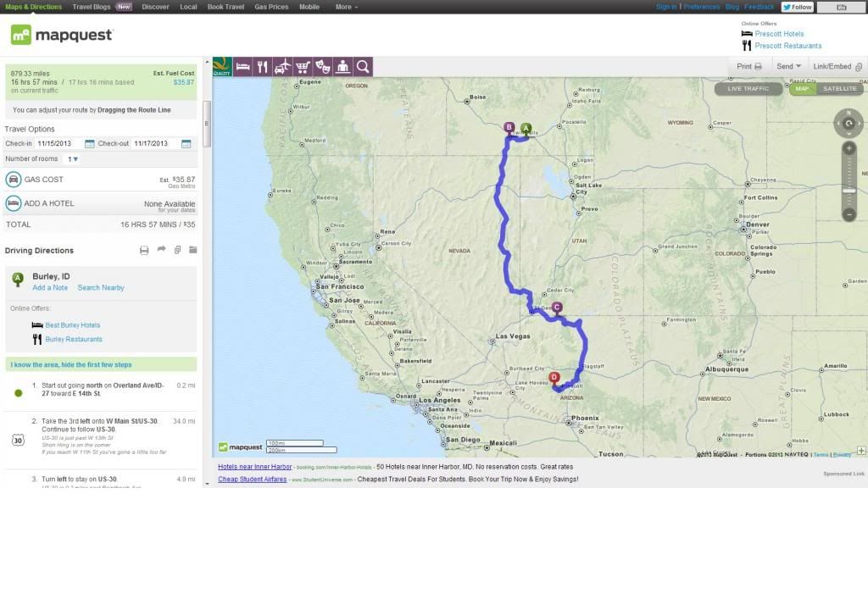The width and height of the screenshot is (868, 610).
Task: Zoom out with the minus map button
Action: click(849, 214)
